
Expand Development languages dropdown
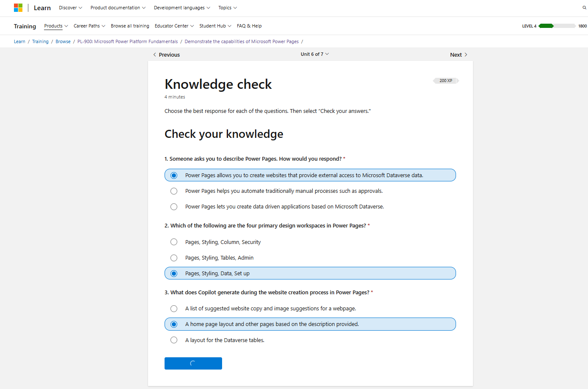182,8
